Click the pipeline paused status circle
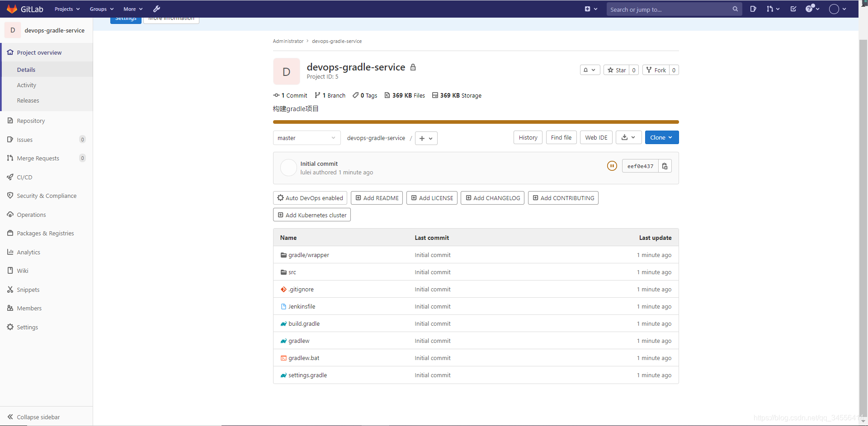The image size is (868, 426). click(x=612, y=166)
